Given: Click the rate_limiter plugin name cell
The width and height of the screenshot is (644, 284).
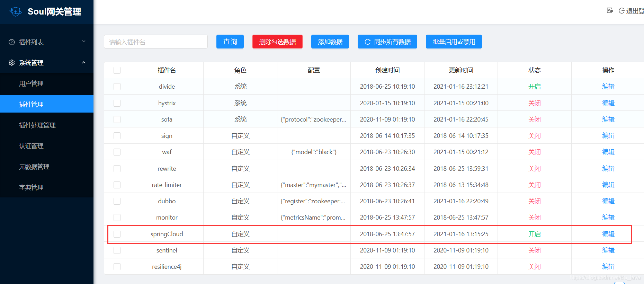Looking at the screenshot, I should (167, 185).
